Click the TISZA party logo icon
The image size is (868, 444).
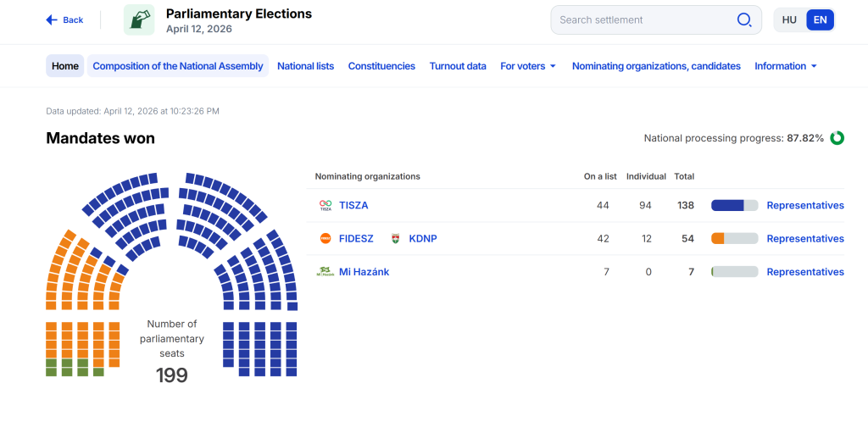tap(325, 205)
